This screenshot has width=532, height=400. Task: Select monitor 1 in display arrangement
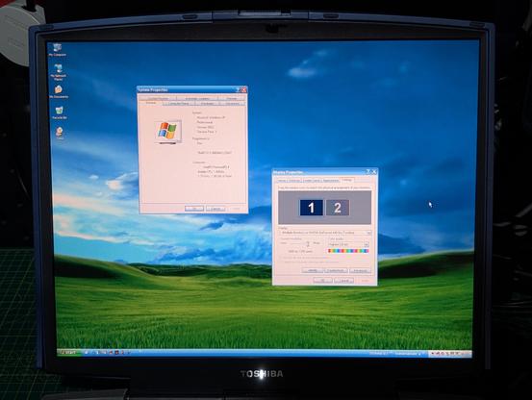tap(311, 208)
